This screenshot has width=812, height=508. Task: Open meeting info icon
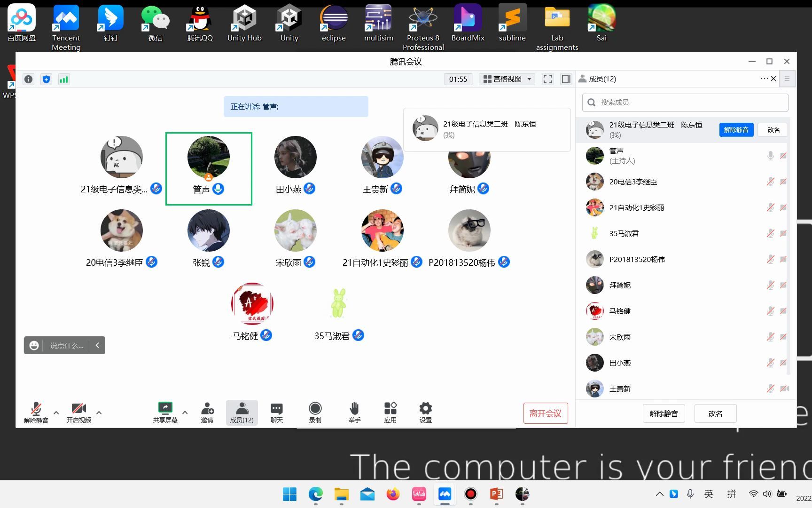pos(29,79)
